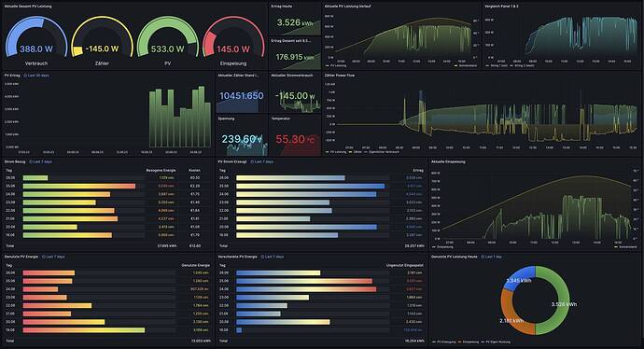
Task: Click Last 7 days in PV Strom Erzeugt panel
Action: 264,161
